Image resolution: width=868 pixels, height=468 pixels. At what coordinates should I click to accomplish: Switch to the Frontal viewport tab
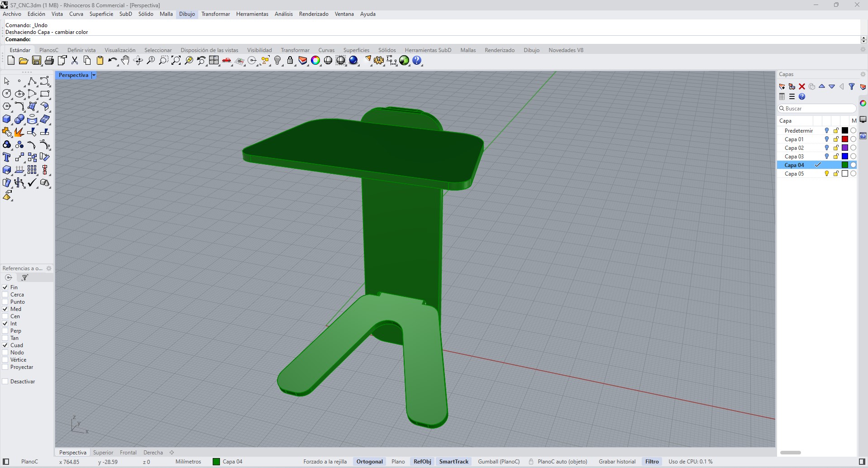(128, 453)
